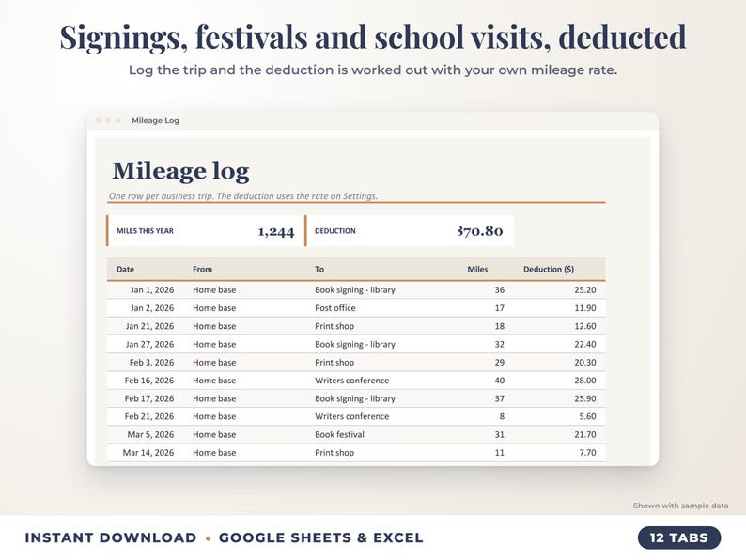The width and height of the screenshot is (746, 560).
Task: Click deduction amount 5.60
Action: click(587, 416)
